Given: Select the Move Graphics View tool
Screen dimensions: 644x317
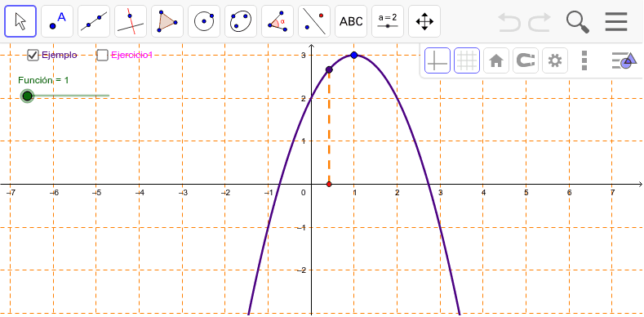Looking at the screenshot, I should click(x=424, y=21).
